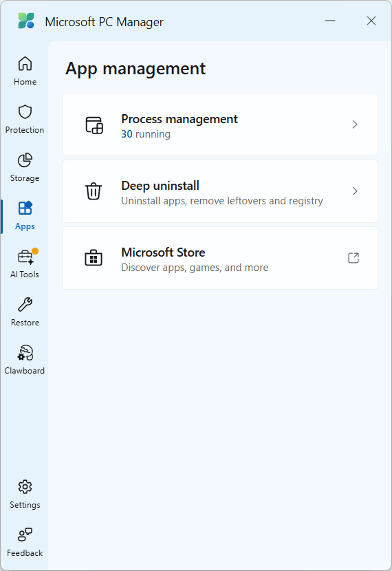
Task: Open the Storage pie chart icon
Action: tap(25, 160)
